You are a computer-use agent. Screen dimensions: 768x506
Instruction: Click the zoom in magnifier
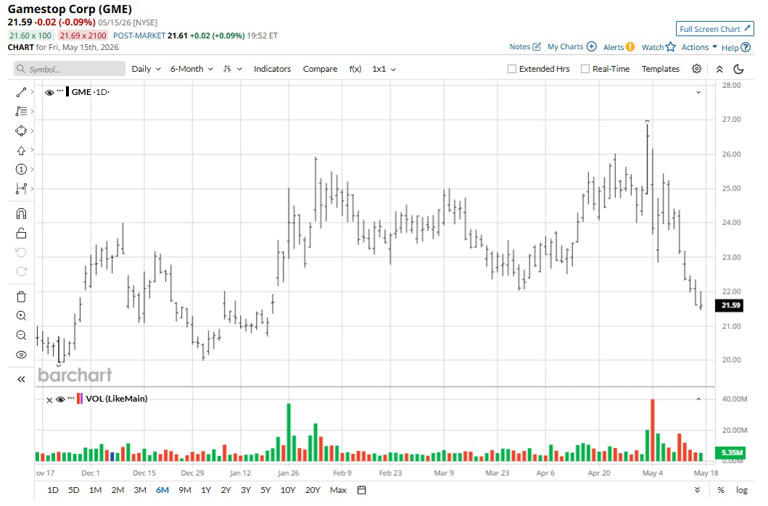click(x=21, y=316)
